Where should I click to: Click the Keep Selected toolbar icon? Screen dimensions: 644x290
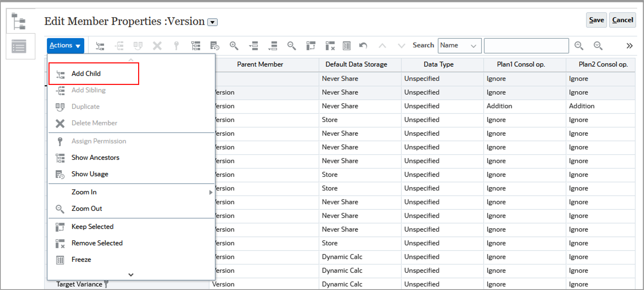pyautogui.click(x=311, y=46)
